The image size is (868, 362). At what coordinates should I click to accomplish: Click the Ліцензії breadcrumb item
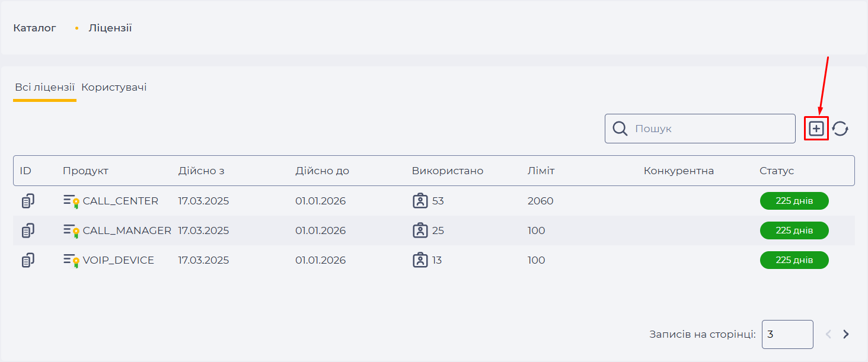tap(110, 28)
